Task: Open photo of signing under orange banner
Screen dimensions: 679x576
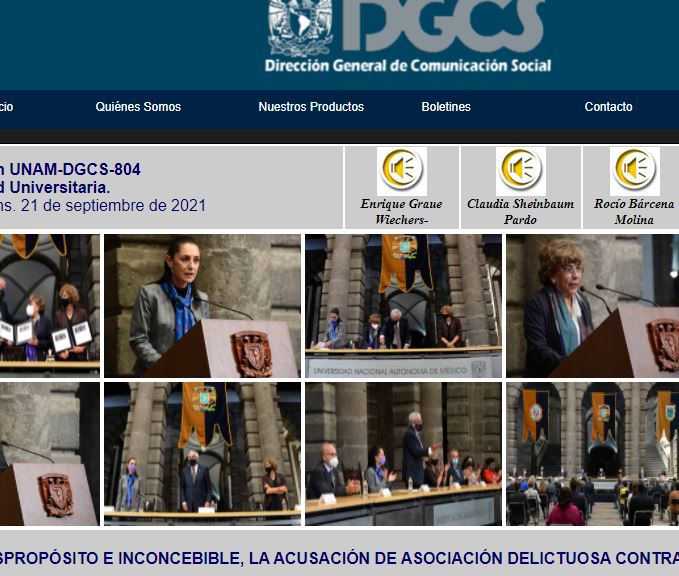Action: [x=403, y=306]
